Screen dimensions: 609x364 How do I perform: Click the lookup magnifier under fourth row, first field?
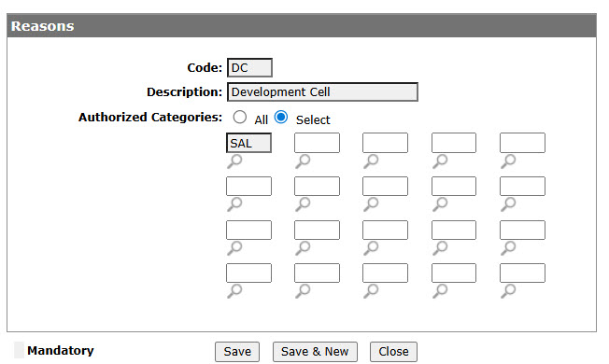(x=234, y=291)
